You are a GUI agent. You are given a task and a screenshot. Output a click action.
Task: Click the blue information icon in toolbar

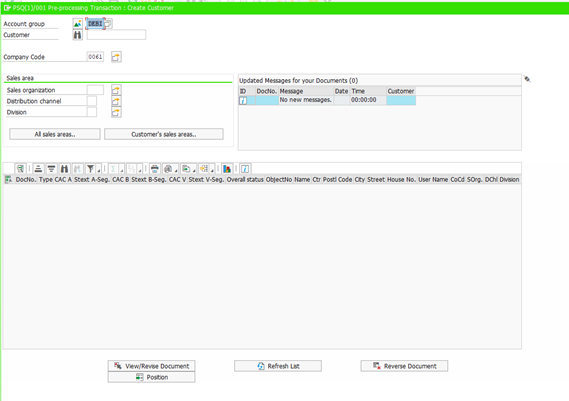coord(245,169)
